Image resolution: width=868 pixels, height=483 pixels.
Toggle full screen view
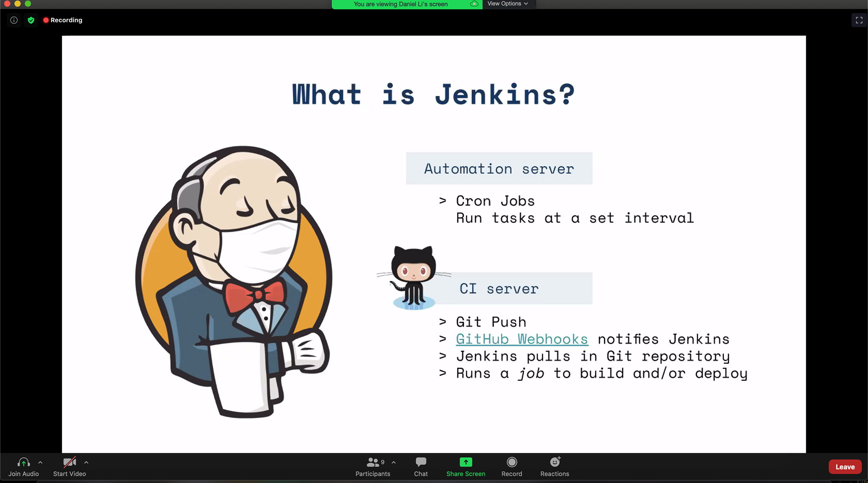859,20
